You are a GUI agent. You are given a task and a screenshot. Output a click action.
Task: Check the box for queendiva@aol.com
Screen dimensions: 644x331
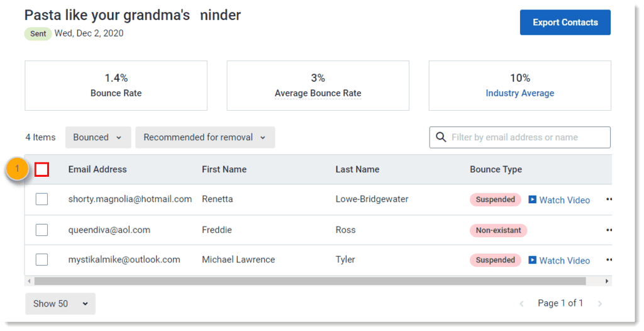pos(42,230)
